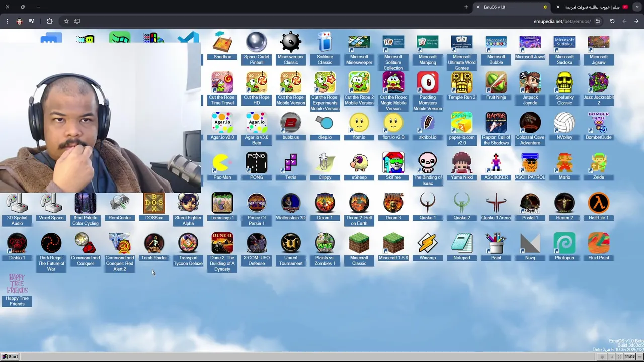Open Microsoft Mahjong icon
The width and height of the screenshot is (644, 362).
pyautogui.click(x=428, y=49)
